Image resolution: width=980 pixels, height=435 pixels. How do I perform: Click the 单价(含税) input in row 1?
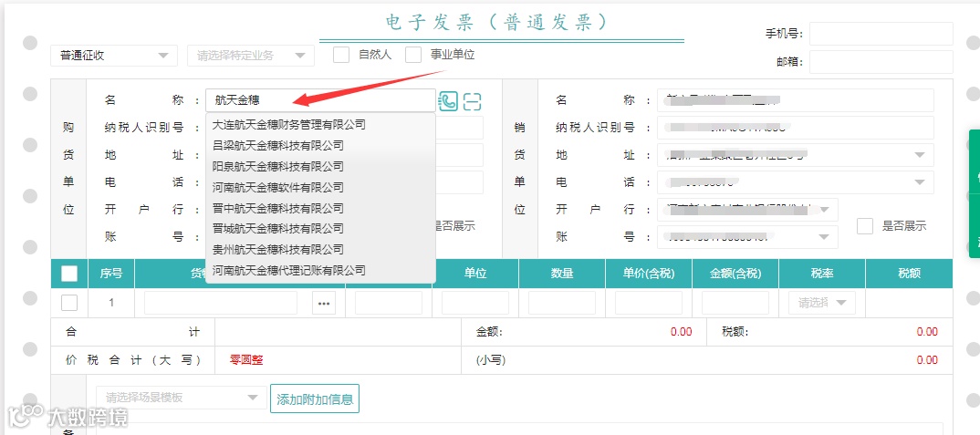(649, 303)
